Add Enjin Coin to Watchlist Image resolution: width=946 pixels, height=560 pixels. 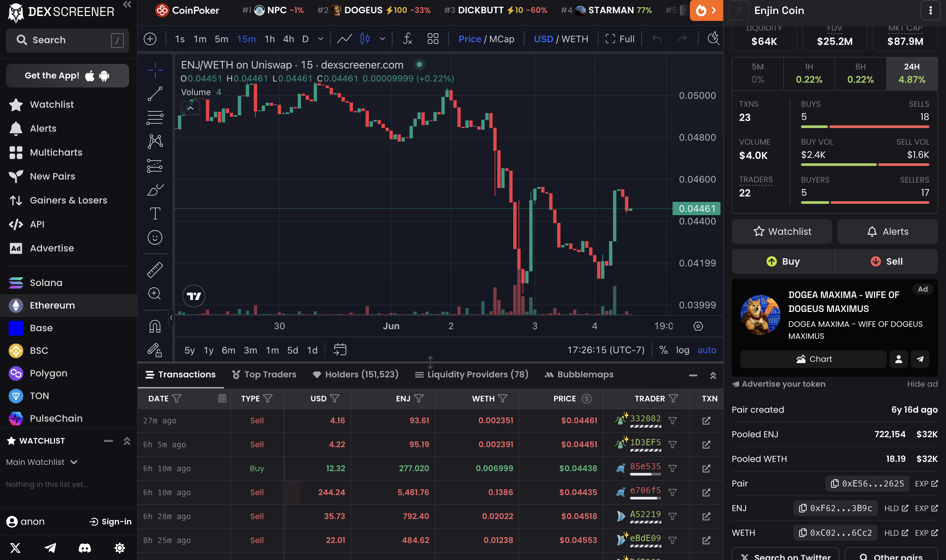point(782,231)
